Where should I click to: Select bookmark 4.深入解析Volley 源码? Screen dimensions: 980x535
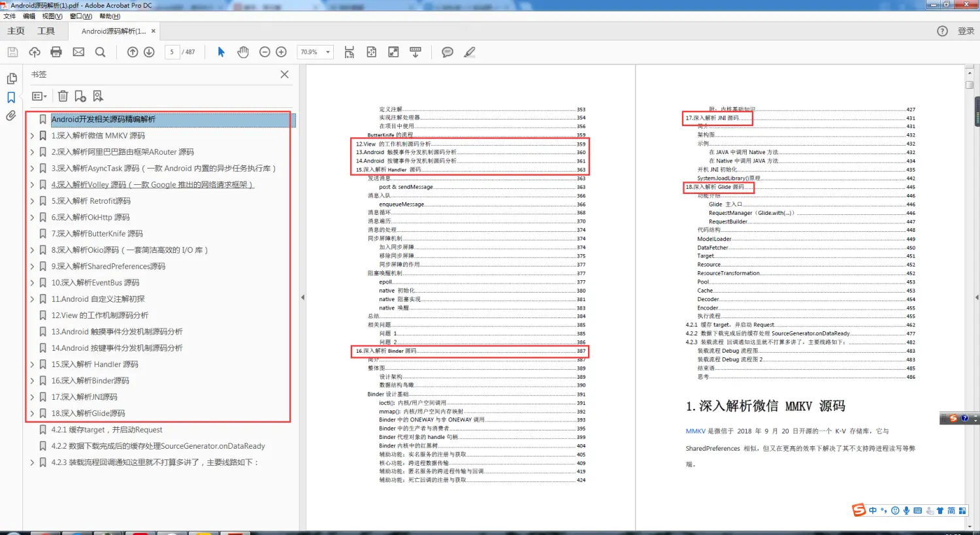[152, 185]
